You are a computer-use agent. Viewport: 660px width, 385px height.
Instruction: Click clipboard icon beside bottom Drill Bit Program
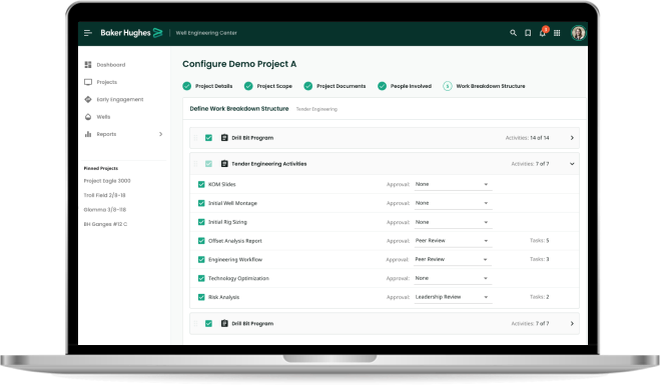[x=224, y=323]
